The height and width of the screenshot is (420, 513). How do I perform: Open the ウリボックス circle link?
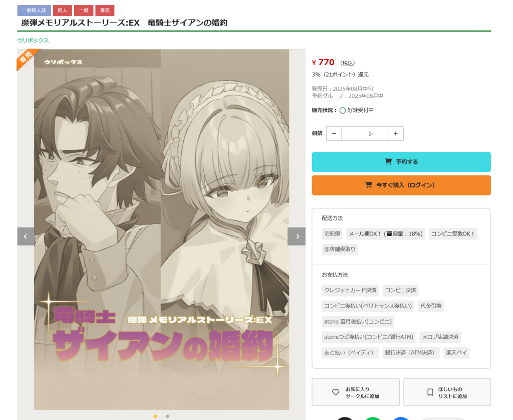click(x=33, y=40)
